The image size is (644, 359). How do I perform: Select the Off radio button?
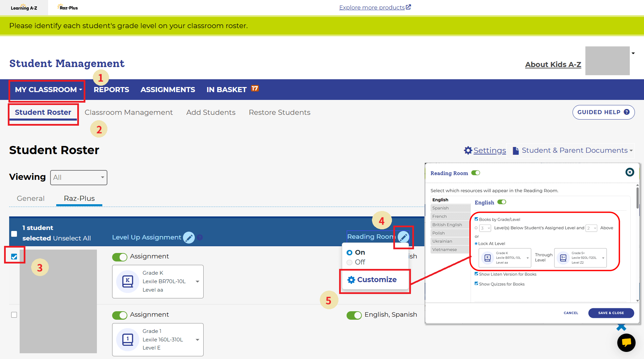(350, 262)
